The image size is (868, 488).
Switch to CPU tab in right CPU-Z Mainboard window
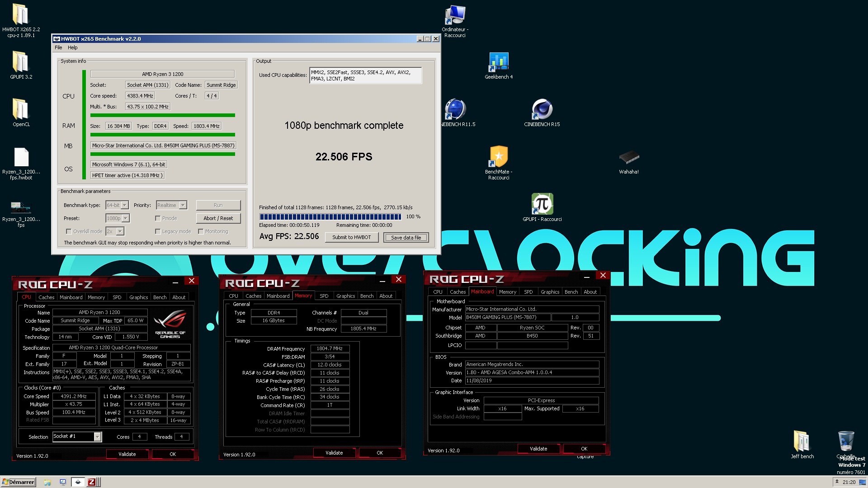(438, 292)
